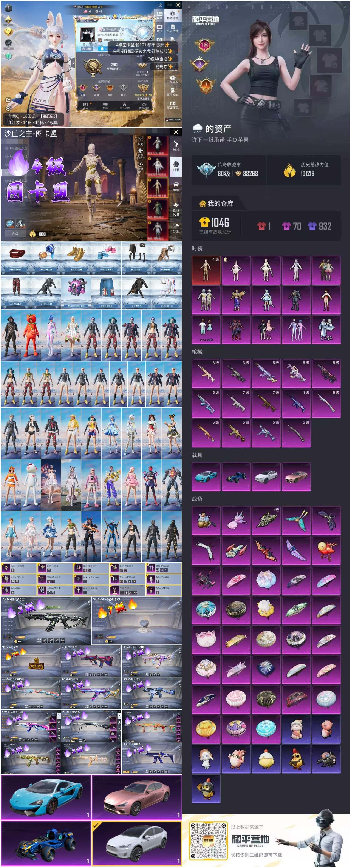Select the M416-五爪金龙 weapon card
Image resolution: width=351 pixels, height=868 pixels.
pyautogui.click(x=31, y=661)
